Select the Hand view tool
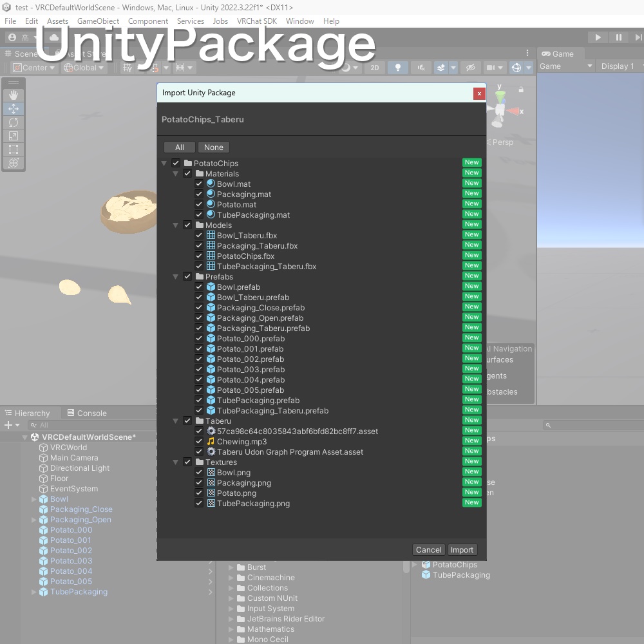 14,95
